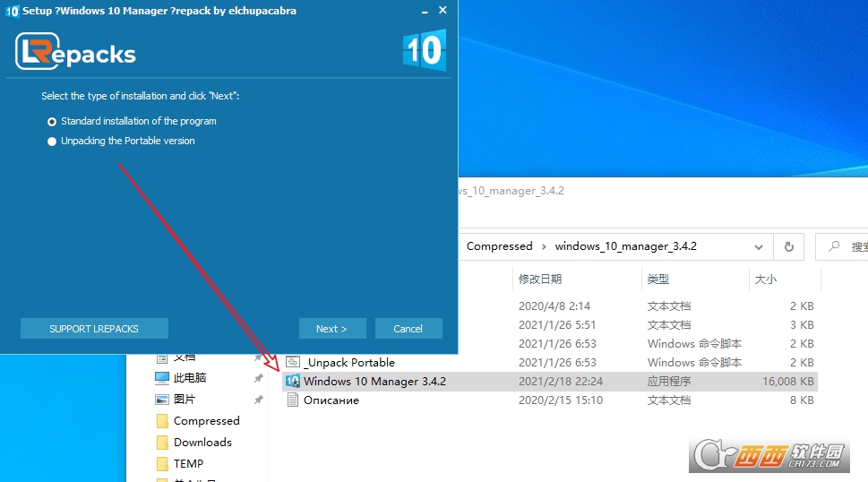Cancel the Windows 10 Manager setup

(408, 329)
